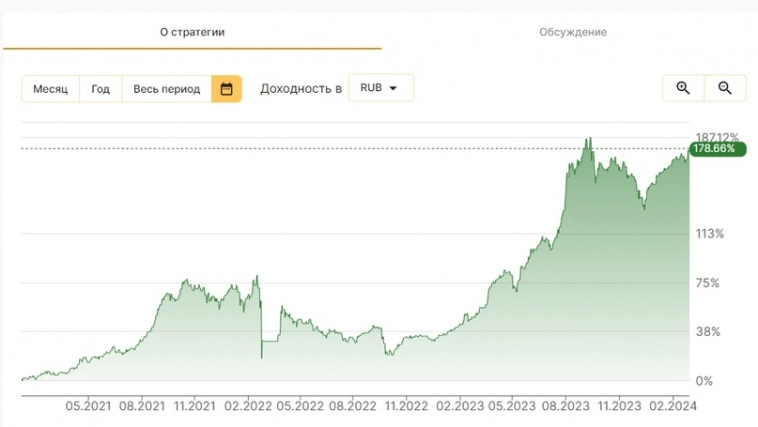Screen dimensions: 758x427
Task: Click the 08.2022 date label
Action: click(352, 406)
